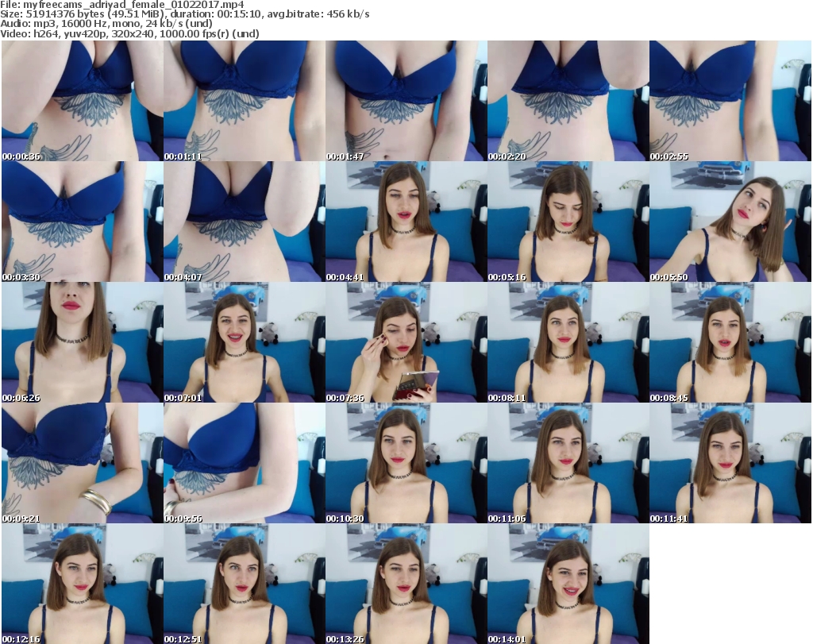813x644 pixels.
Task: Select the thumbnail timestamped 00:04:41
Action: click(406, 222)
